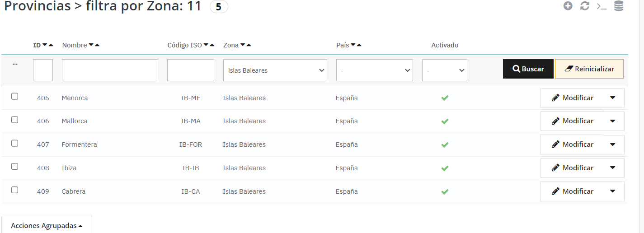Expand the País filter dropdown

coord(374,70)
